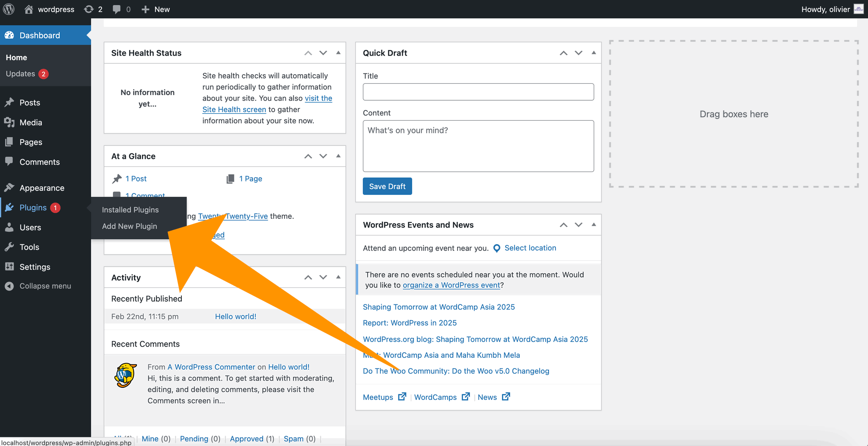Image resolution: width=868 pixels, height=446 pixels.
Task: Click external link icon after News
Action: [506, 396]
